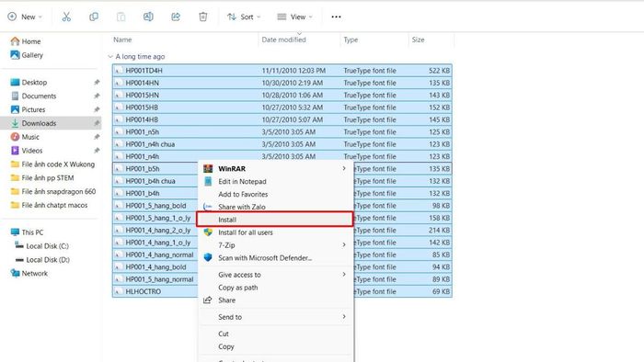Select the file HP0014HN
This screenshot has width=644, height=362.
tap(282, 83)
